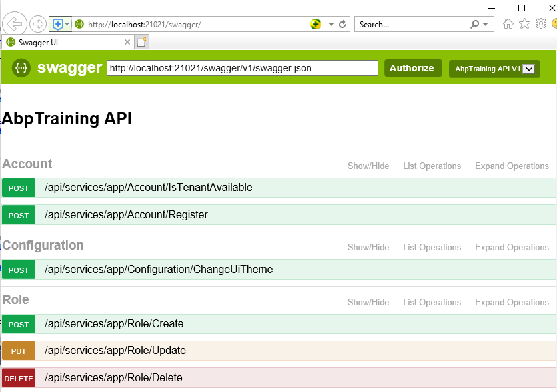
Task: Click Show/Hide for Account section
Action: click(368, 166)
